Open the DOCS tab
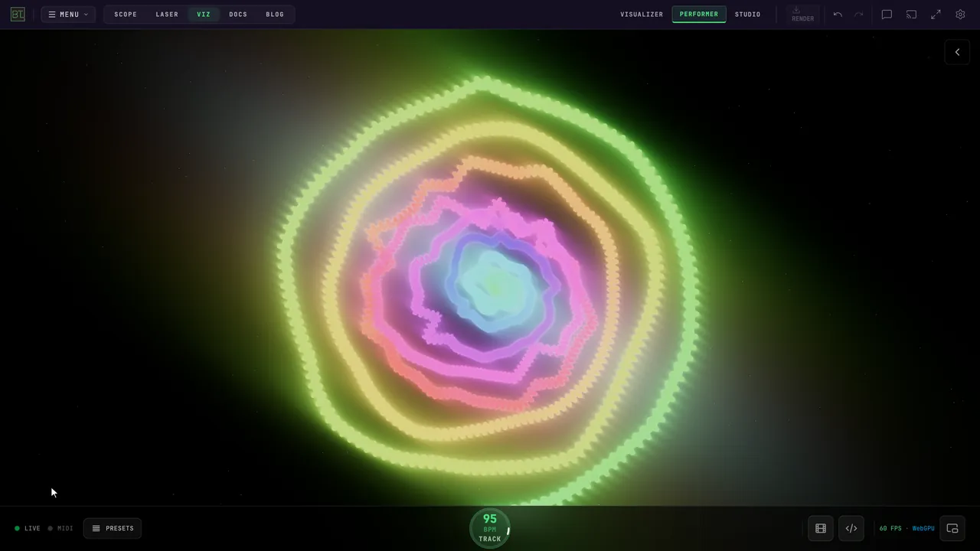 238,15
